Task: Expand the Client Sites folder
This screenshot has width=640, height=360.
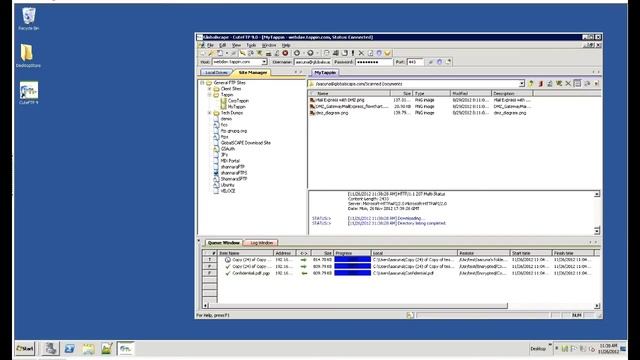Action: pyautogui.click(x=210, y=89)
